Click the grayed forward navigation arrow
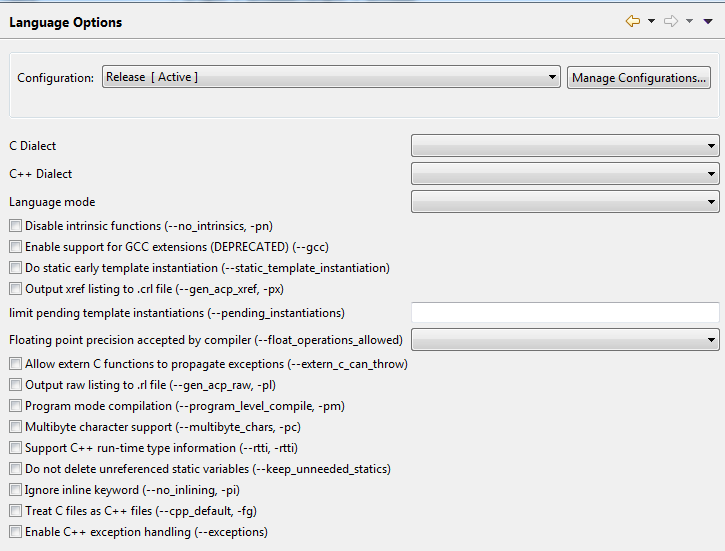725x551 pixels. click(x=671, y=21)
